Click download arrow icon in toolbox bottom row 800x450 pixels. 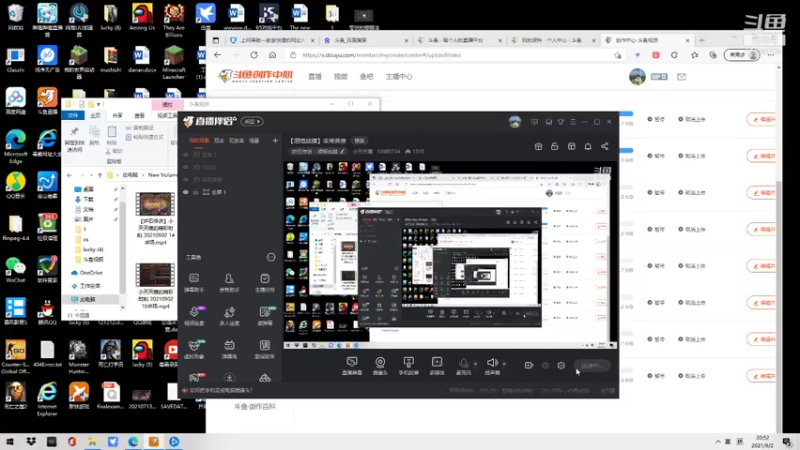[229, 378]
